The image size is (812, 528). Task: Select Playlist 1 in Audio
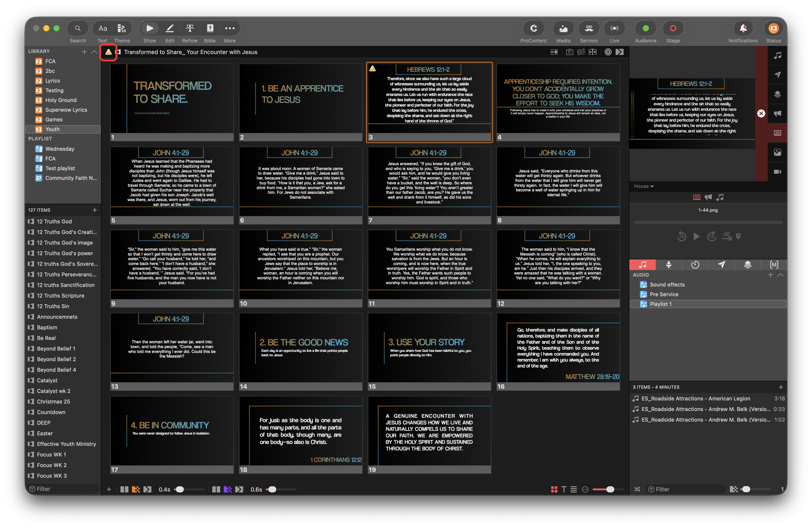708,304
